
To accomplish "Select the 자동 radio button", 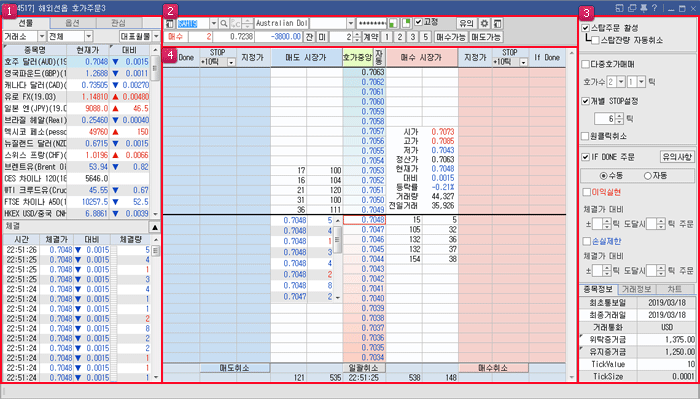I will click(648, 176).
